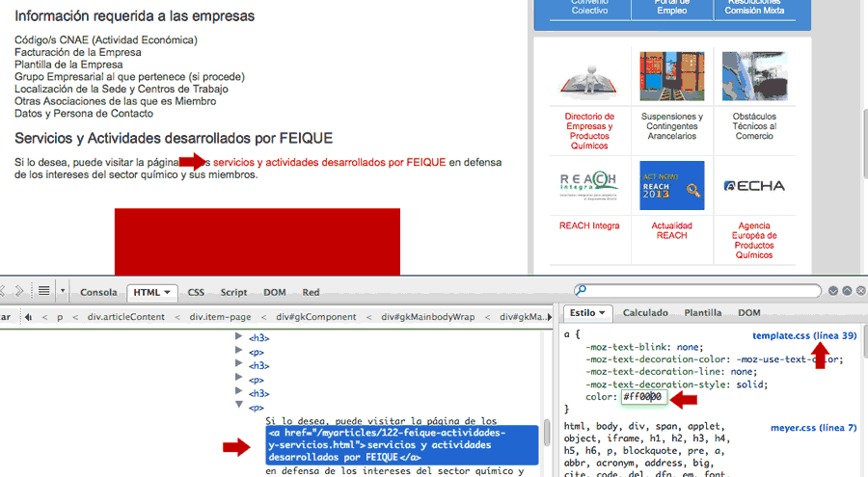Edit the color value field #ff0000
Viewport: 868px width, 477px height.
644,397
